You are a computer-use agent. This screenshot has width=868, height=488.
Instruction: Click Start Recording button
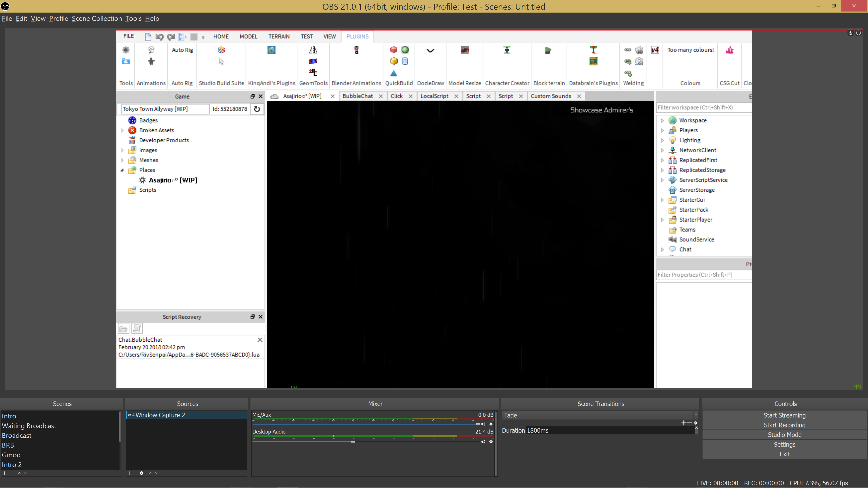coord(784,425)
